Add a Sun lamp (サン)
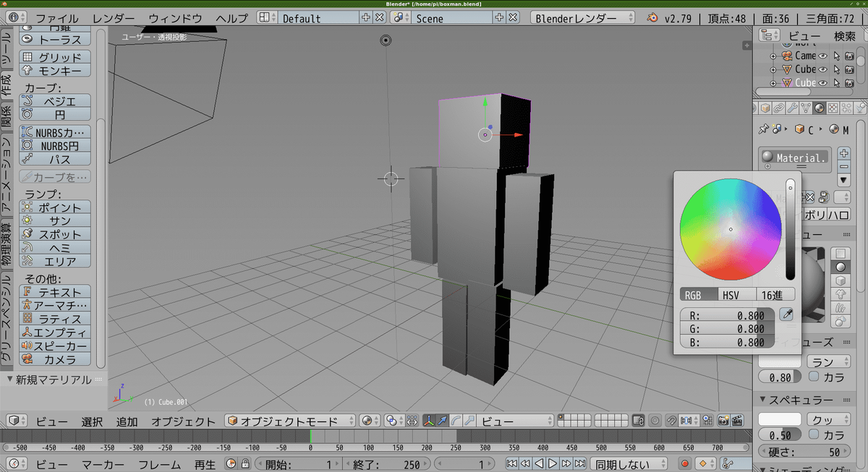 click(x=55, y=221)
